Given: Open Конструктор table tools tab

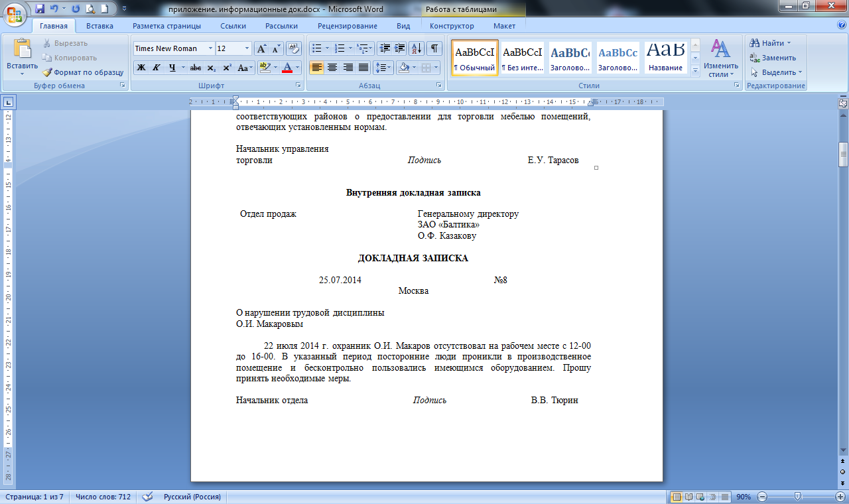Looking at the screenshot, I should click(x=452, y=26).
